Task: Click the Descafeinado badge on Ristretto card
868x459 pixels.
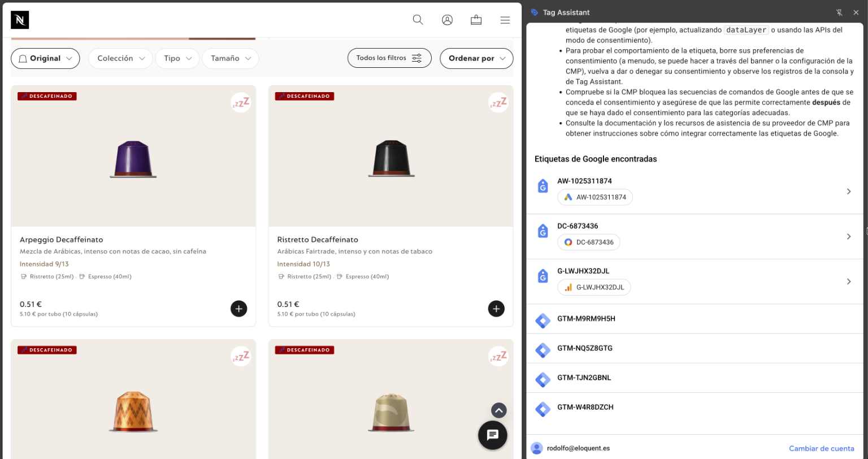Action: [305, 96]
